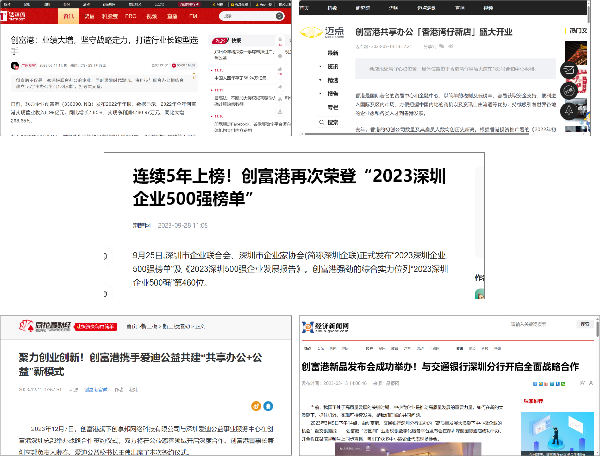This screenshot has height=456, width=600.
Task: Click the horizontal scrollbar at the bottom of 迈点 page
Action: (x=415, y=134)
